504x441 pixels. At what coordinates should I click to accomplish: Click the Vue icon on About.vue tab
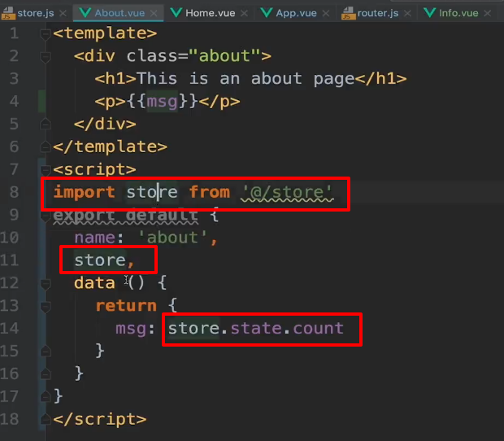85,13
